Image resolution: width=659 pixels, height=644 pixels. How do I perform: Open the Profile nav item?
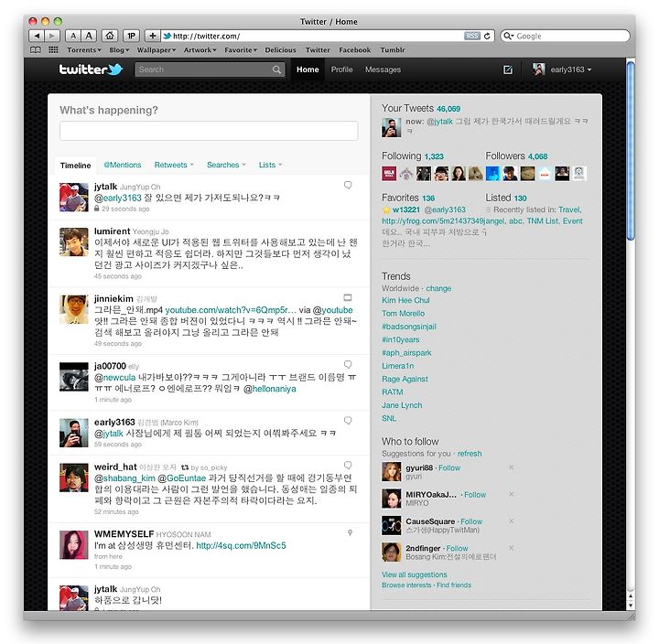pyautogui.click(x=341, y=70)
